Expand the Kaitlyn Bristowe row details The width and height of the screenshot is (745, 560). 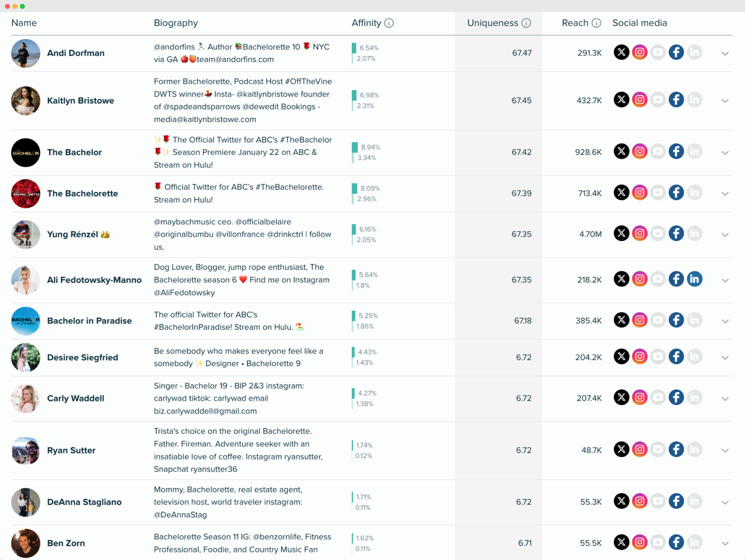(725, 101)
